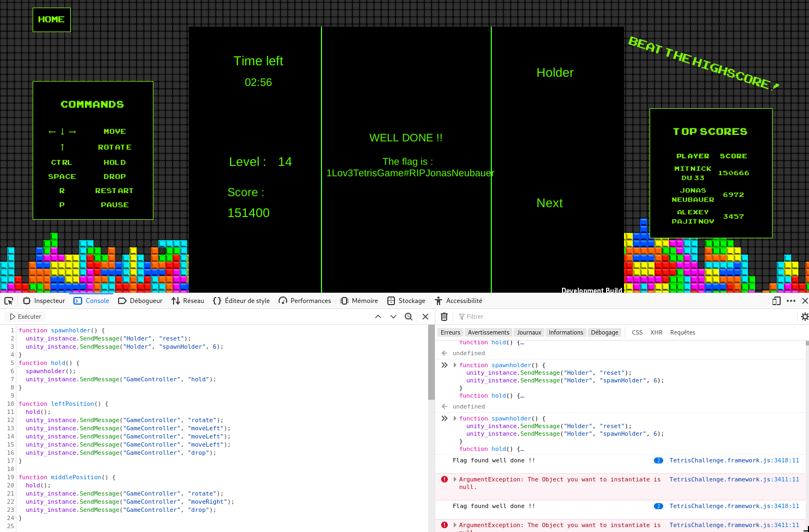Click the HOME button
809x532 pixels.
[x=52, y=20]
